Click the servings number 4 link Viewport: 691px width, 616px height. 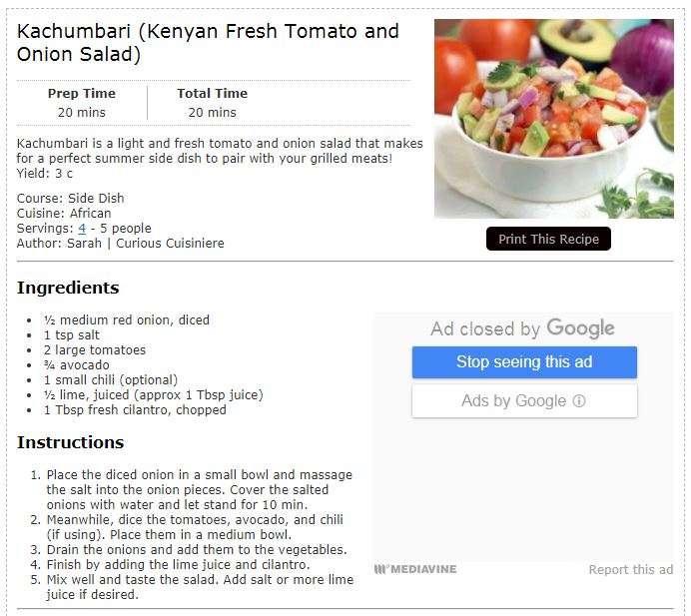[x=82, y=229]
